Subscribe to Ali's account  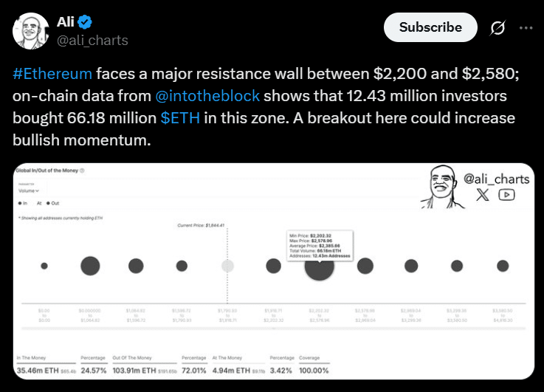(x=430, y=27)
